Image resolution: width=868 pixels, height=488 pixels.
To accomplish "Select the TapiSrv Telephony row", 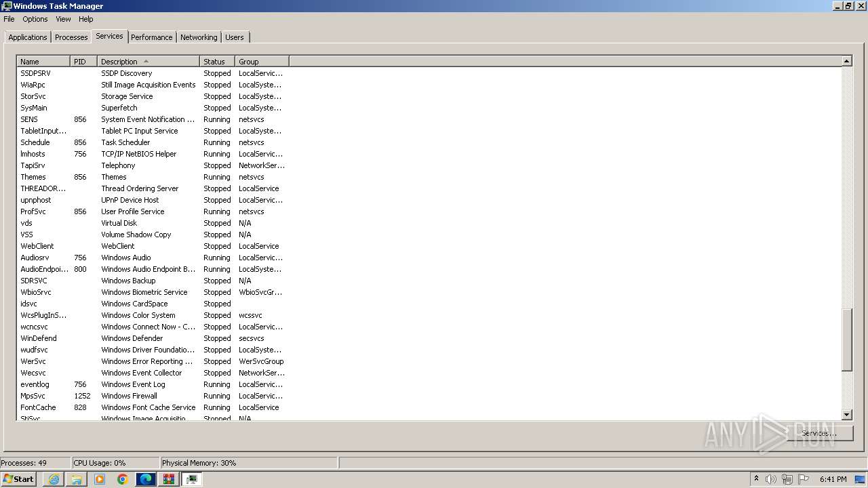I will tap(153, 165).
